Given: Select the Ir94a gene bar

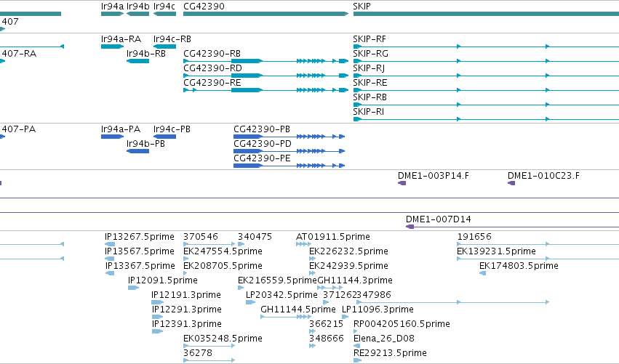Looking at the screenshot, I should (112, 14).
